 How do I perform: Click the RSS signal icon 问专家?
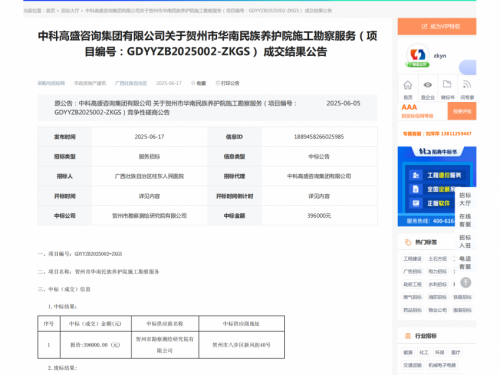tap(467, 85)
